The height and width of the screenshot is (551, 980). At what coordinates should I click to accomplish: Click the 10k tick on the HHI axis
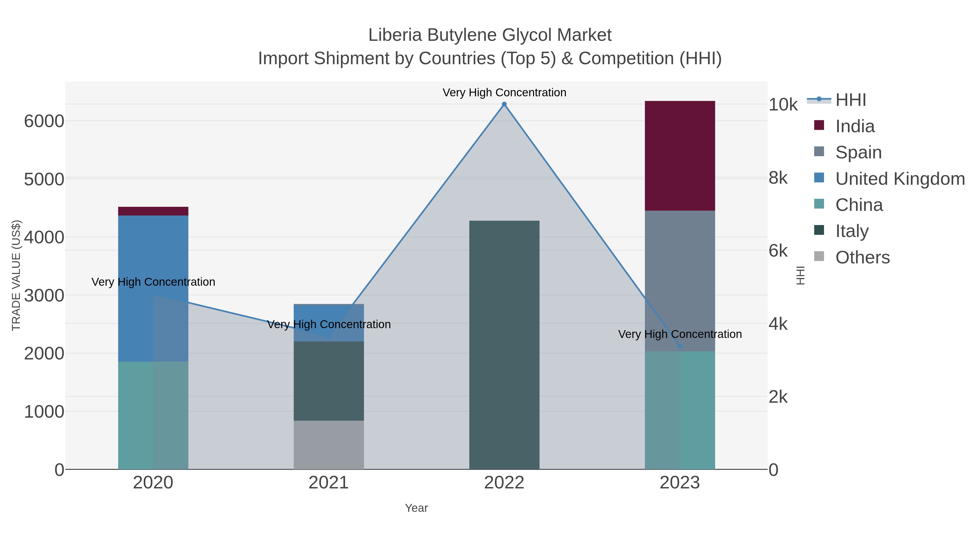pyautogui.click(x=783, y=104)
